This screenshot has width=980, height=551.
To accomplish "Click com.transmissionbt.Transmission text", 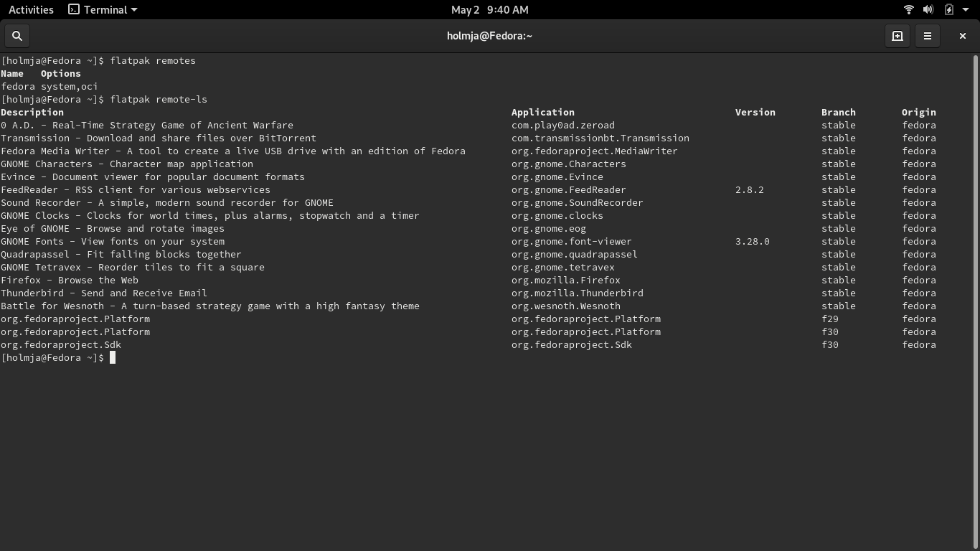I will pos(600,138).
